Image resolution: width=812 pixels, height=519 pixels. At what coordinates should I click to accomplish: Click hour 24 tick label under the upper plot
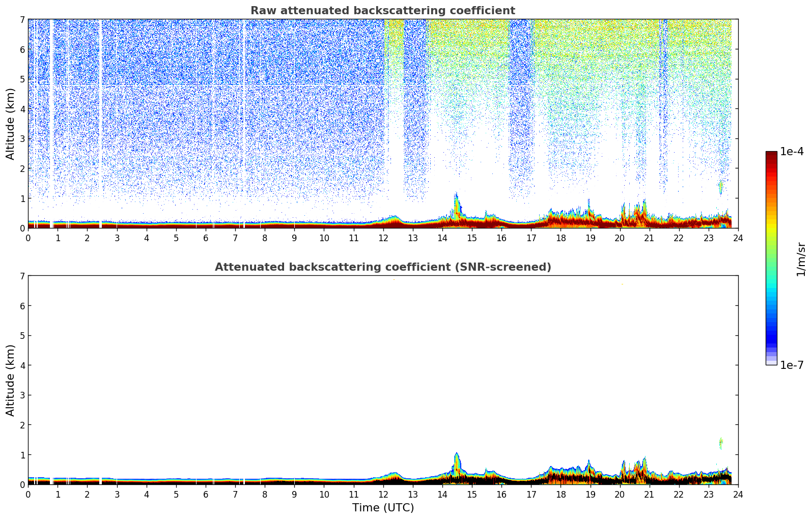738,238
